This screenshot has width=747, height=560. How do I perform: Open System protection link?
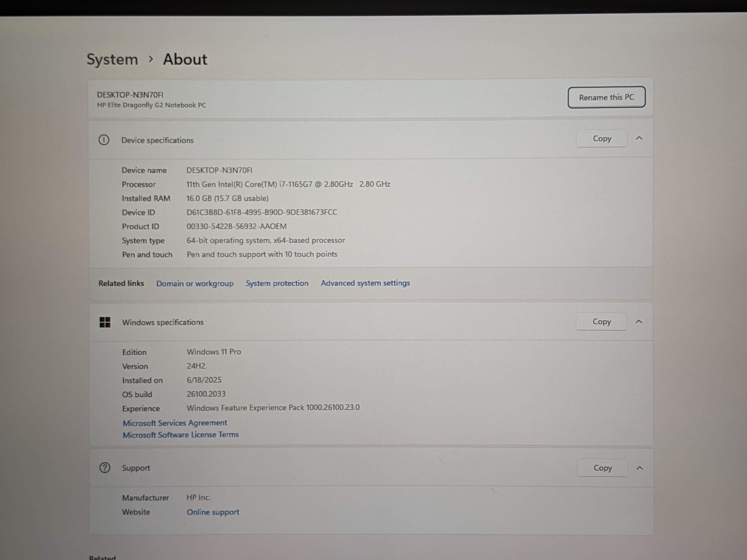(x=277, y=283)
